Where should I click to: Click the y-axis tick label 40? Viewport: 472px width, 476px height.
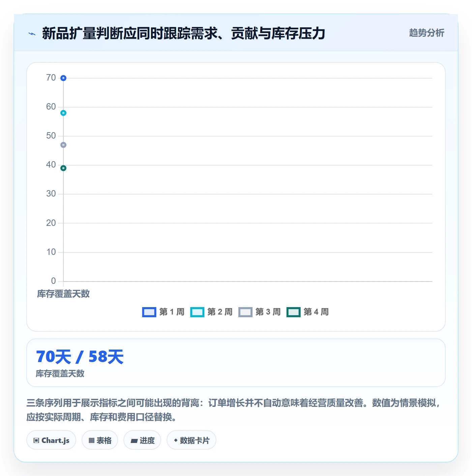pos(51,165)
